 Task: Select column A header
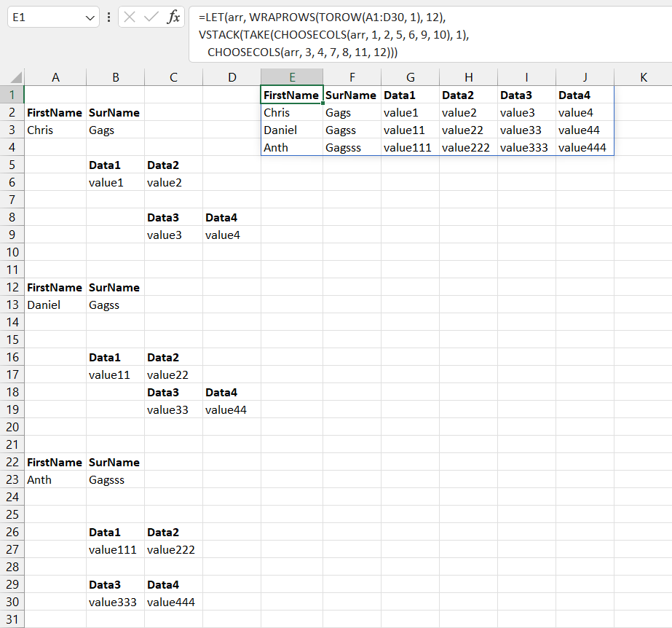tap(55, 76)
